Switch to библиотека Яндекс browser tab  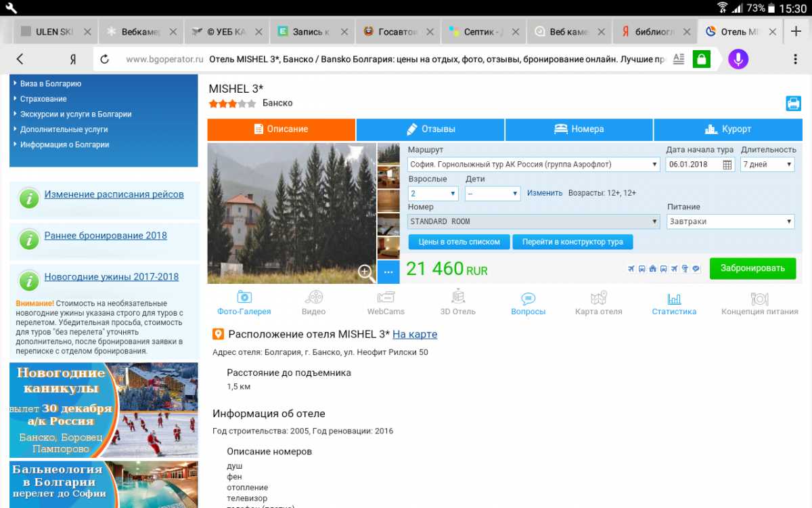[x=656, y=32]
